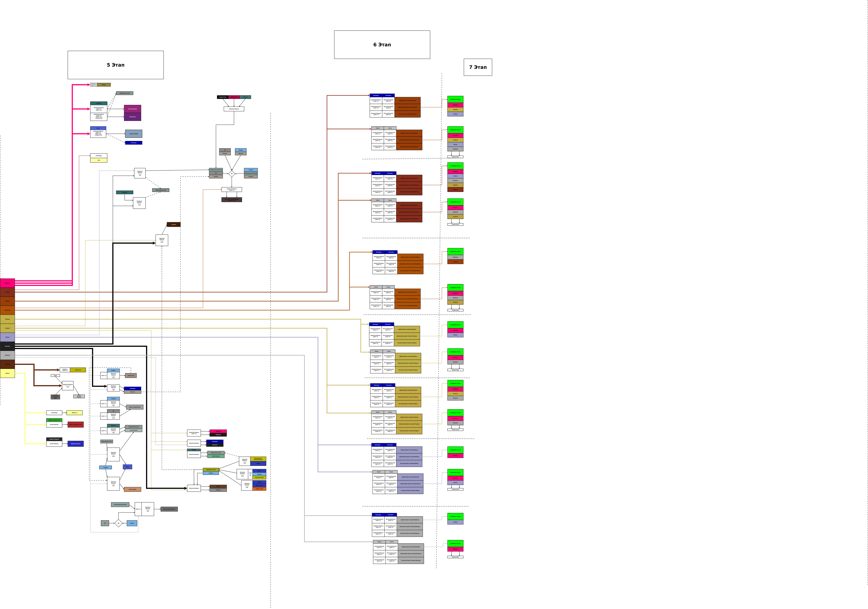
Task: Select the Centrifuge box above LPG
Action: [x=99, y=156]
